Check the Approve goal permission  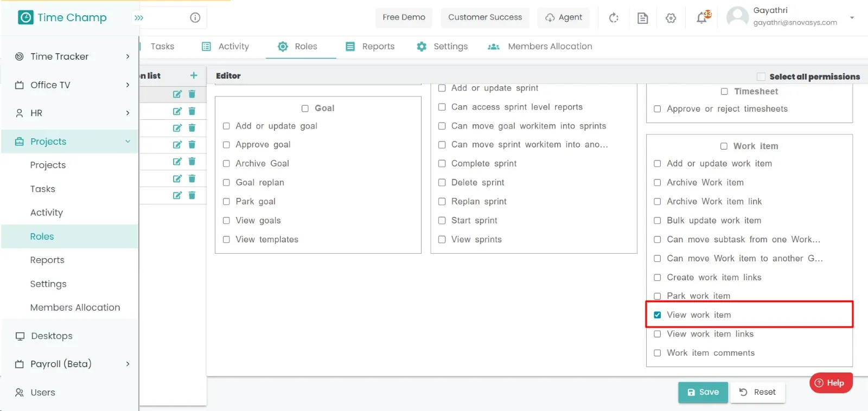click(226, 145)
